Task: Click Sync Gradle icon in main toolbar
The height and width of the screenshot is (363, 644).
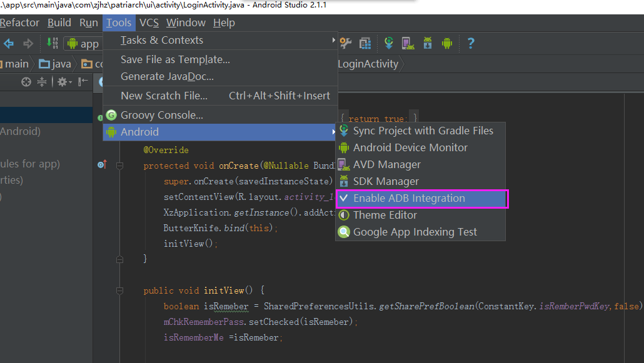Action: tap(388, 42)
